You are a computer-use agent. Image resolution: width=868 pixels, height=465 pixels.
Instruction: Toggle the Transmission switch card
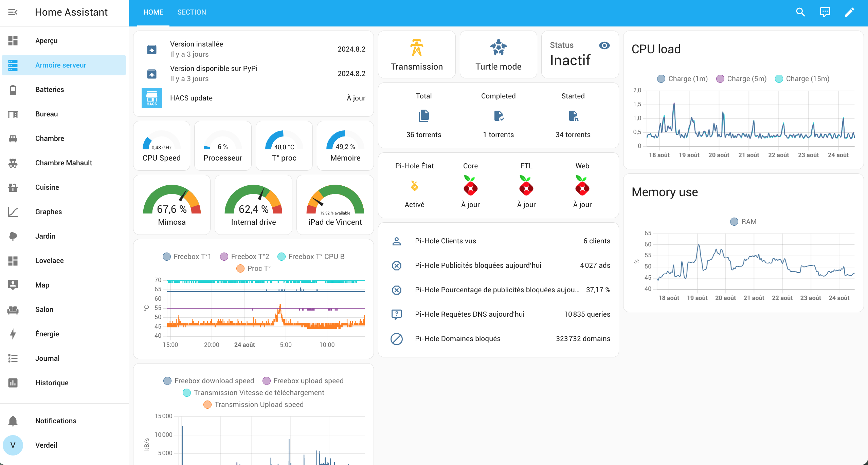(417, 55)
